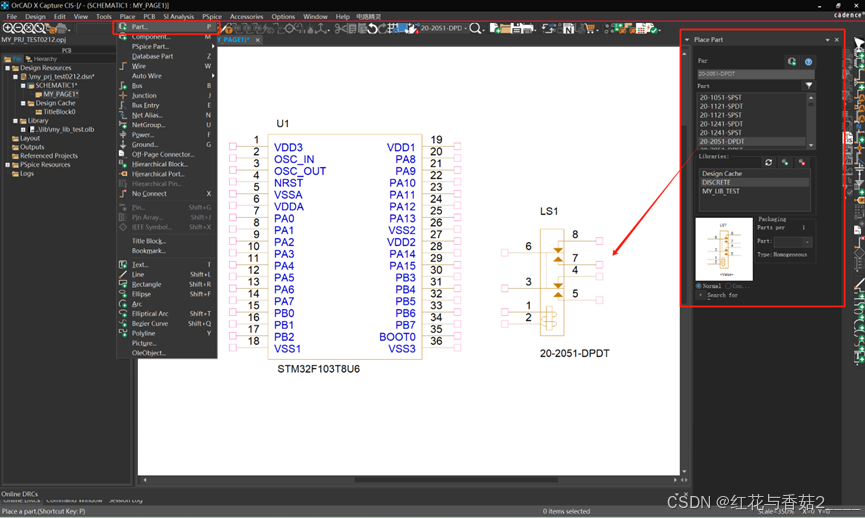This screenshot has height=518, width=865.
Task: Choose Net Alias from the Place menu
Action: click(x=167, y=115)
